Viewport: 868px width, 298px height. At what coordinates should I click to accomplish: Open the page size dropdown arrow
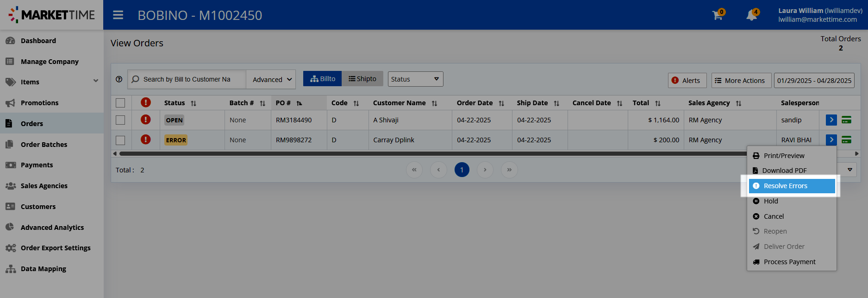pos(850,170)
